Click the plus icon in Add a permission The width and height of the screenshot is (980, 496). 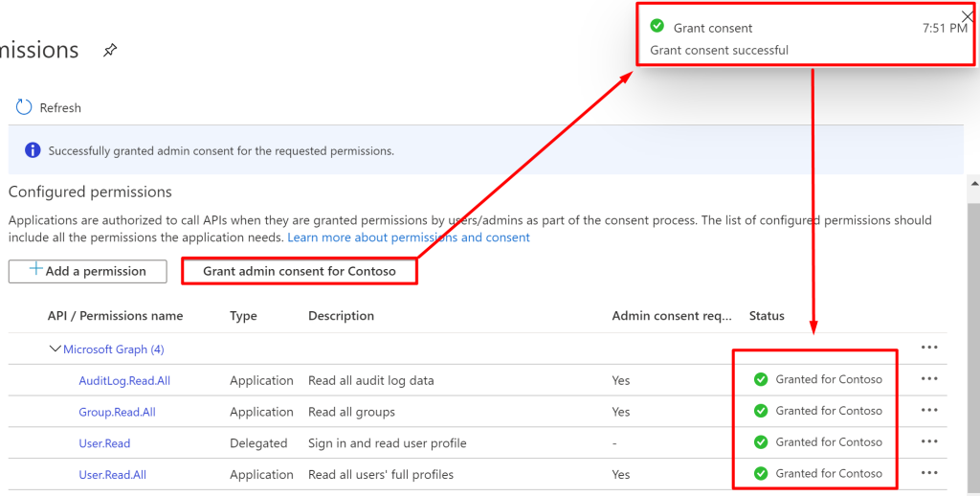coord(36,269)
